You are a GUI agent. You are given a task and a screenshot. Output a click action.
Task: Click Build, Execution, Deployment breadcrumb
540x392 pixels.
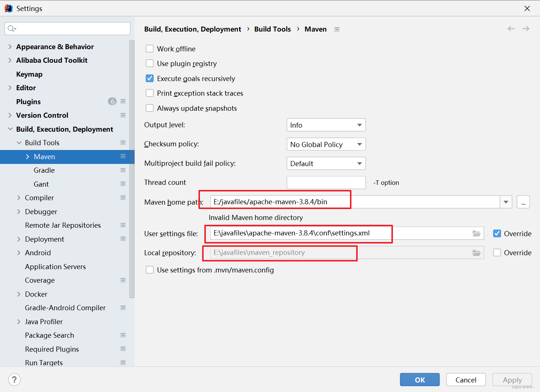(x=193, y=29)
